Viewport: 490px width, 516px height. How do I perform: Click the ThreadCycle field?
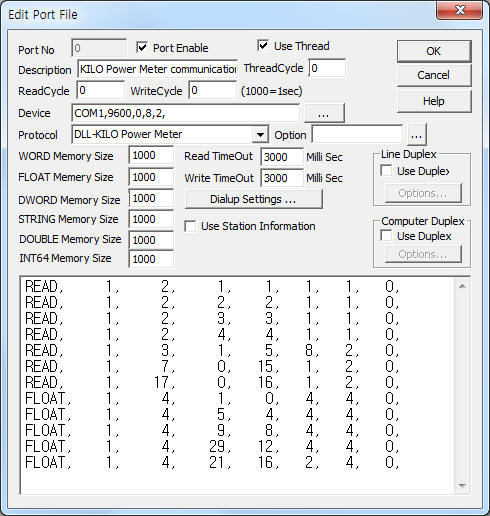[x=327, y=68]
